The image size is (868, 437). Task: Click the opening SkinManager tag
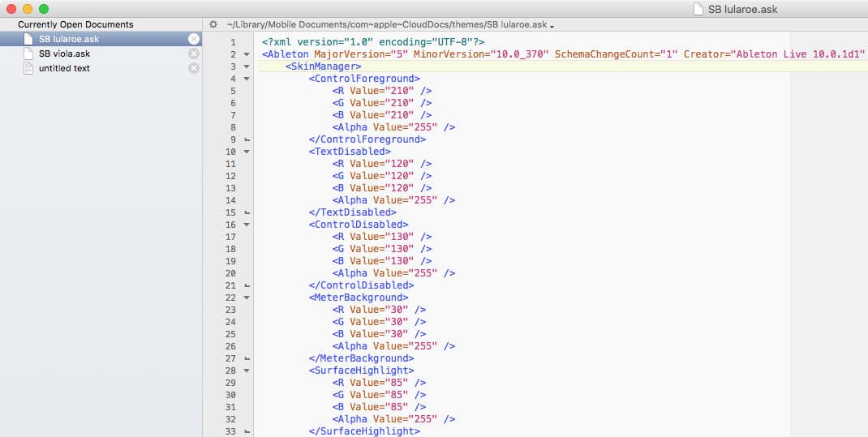324,66
